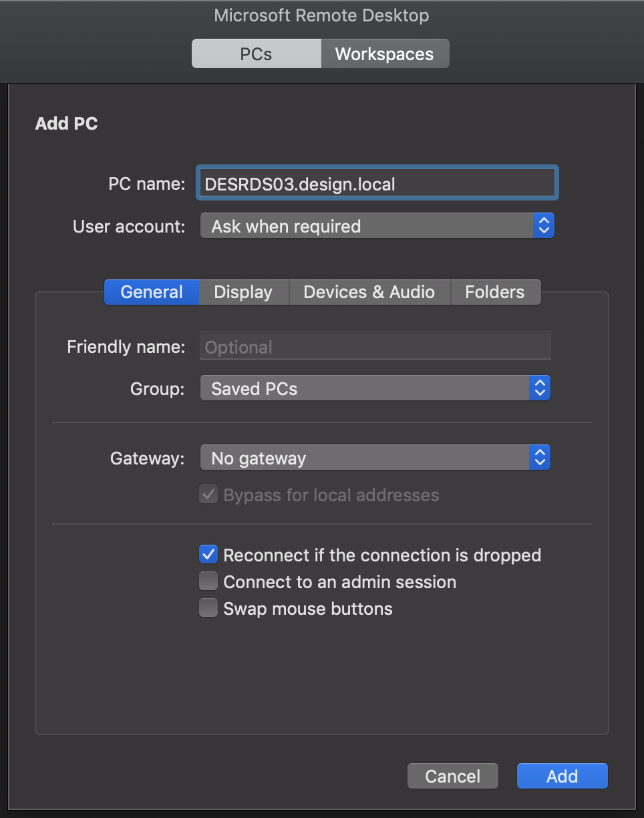
Task: Open the Display tab
Action: (x=243, y=292)
